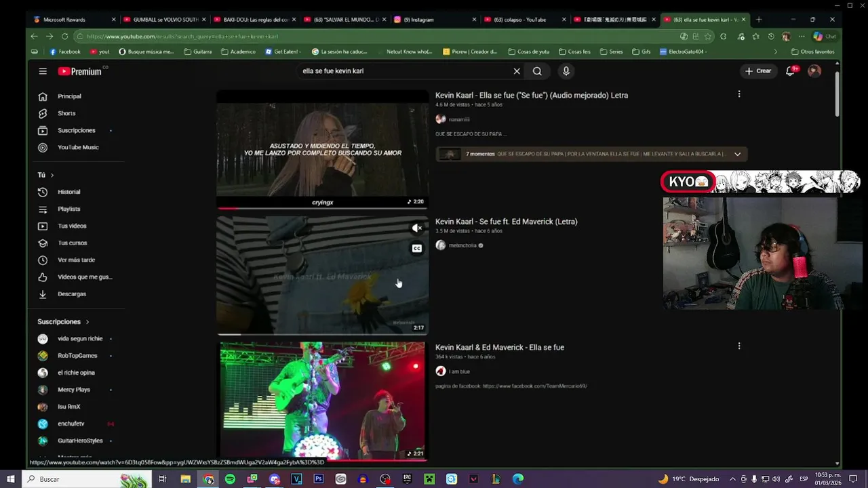Click the Windows Start button
Viewport: 868px width, 488px height.
[11, 479]
